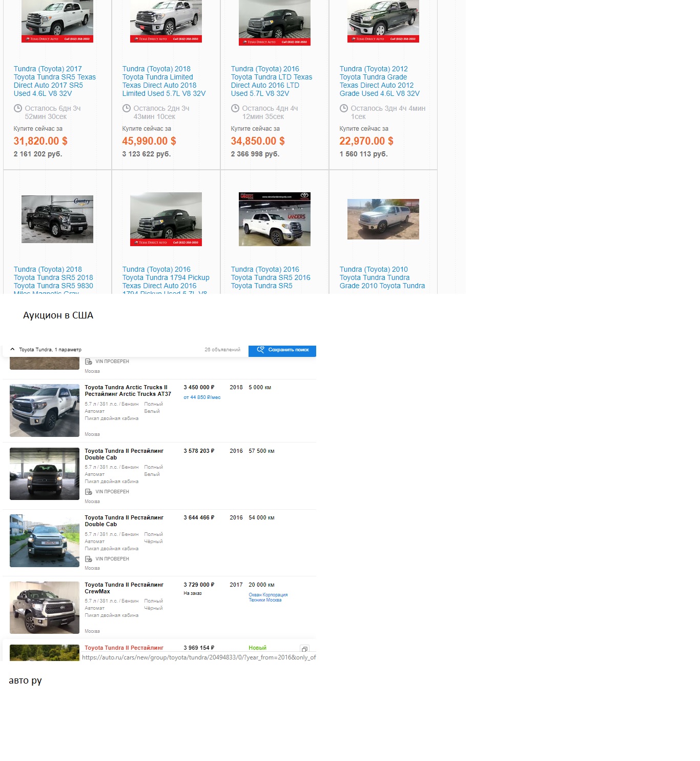Click the 34,850.00 $ buy-now price
Screen dimensions: 700x761
258,141
